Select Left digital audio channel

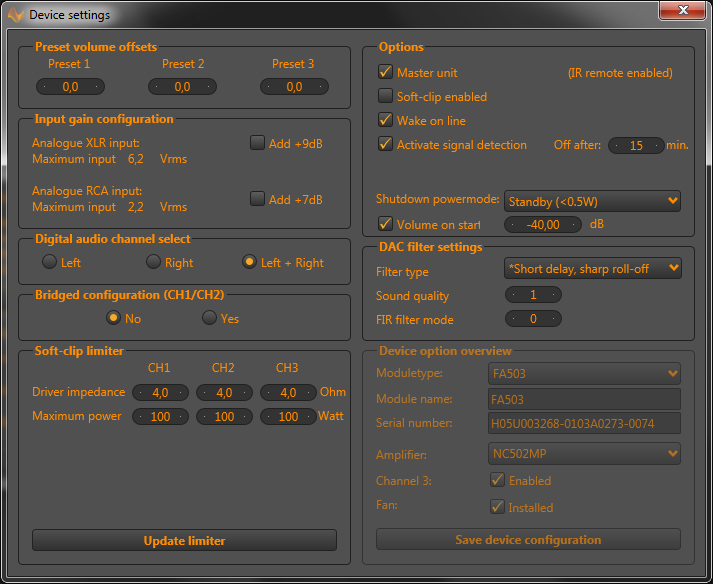pos(49,262)
